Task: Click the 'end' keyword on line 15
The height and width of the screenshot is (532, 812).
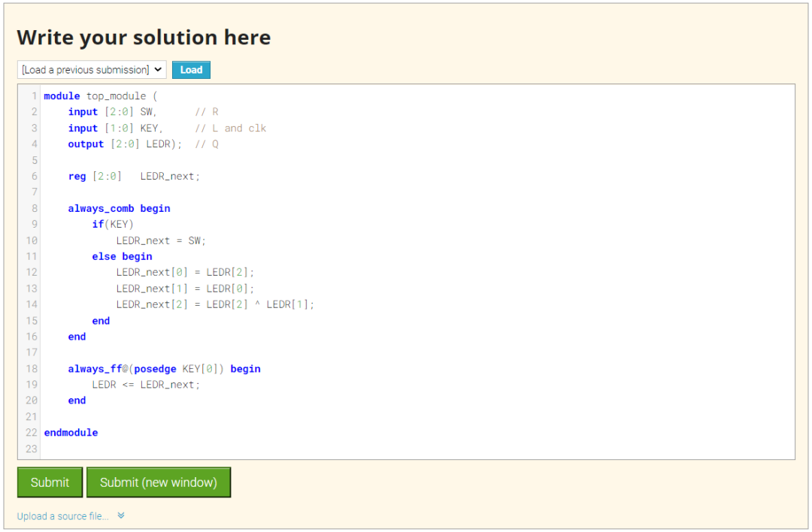Action: [x=101, y=320]
